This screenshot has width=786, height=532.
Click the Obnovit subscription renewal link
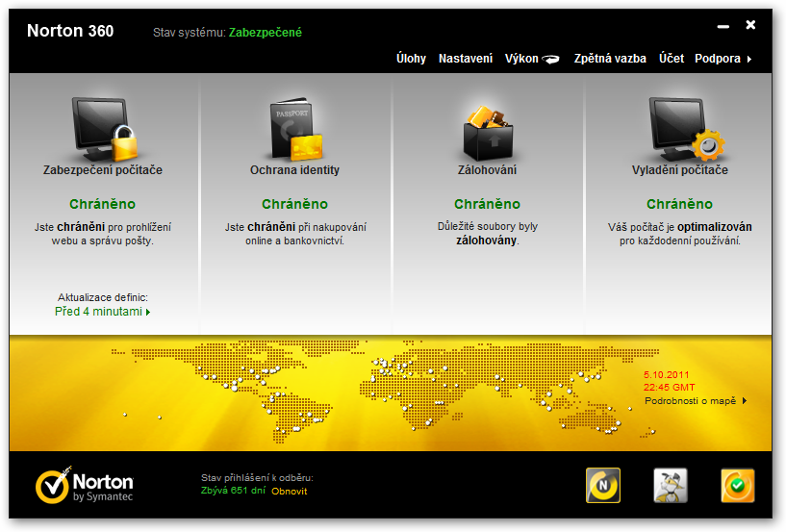pyautogui.click(x=290, y=492)
